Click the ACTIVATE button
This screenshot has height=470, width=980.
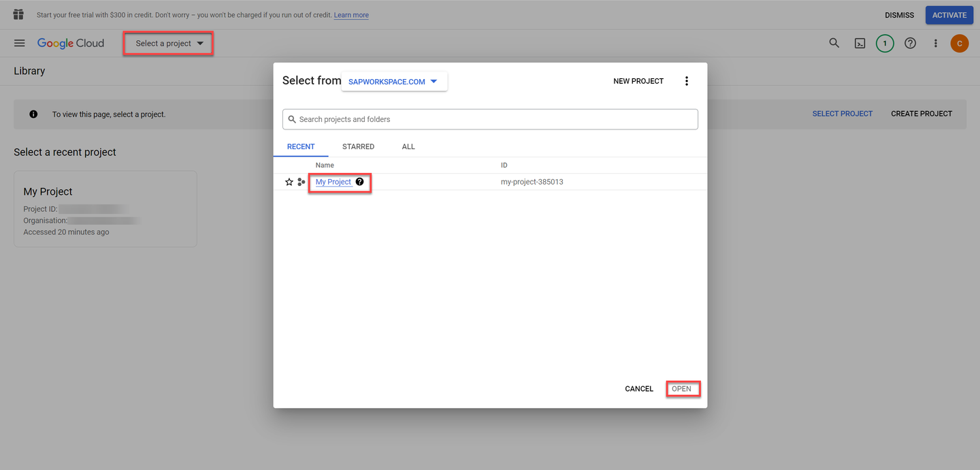949,15
